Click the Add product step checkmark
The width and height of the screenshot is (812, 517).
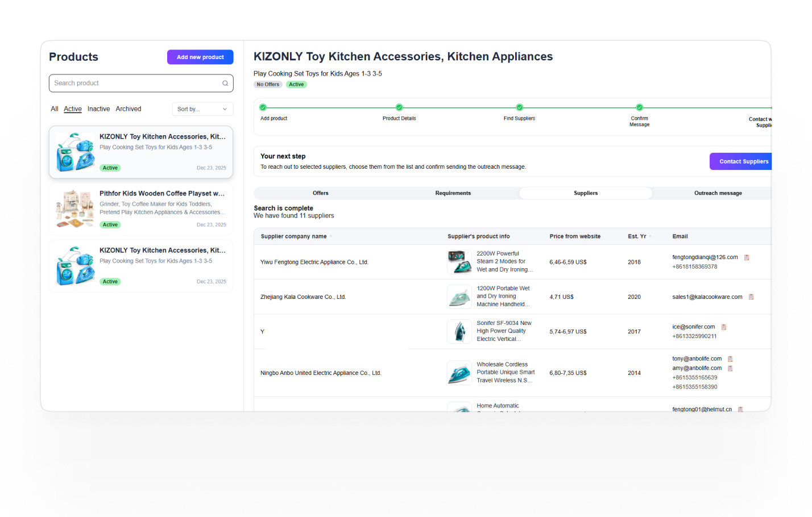pyautogui.click(x=263, y=107)
